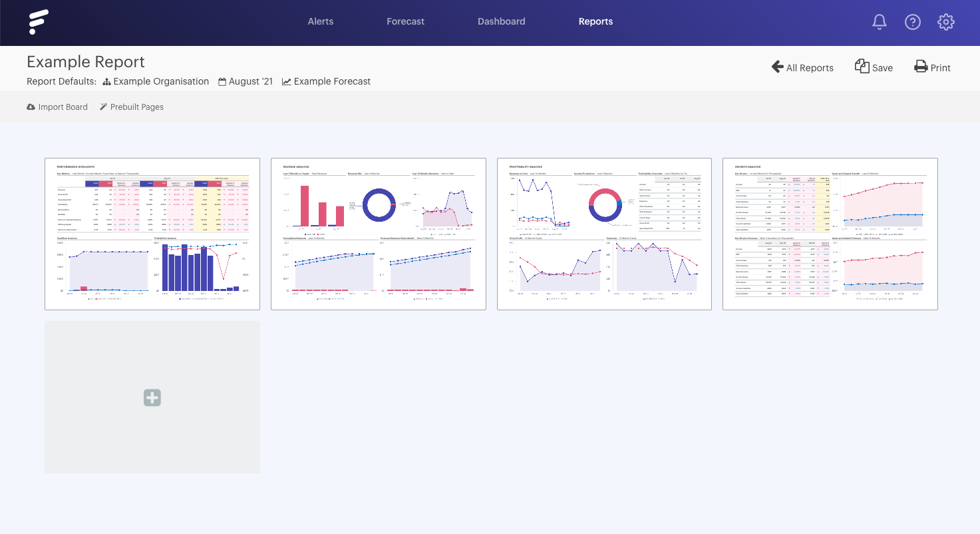Go back via the All Reports link
This screenshot has height=534, width=980.
[x=802, y=67]
